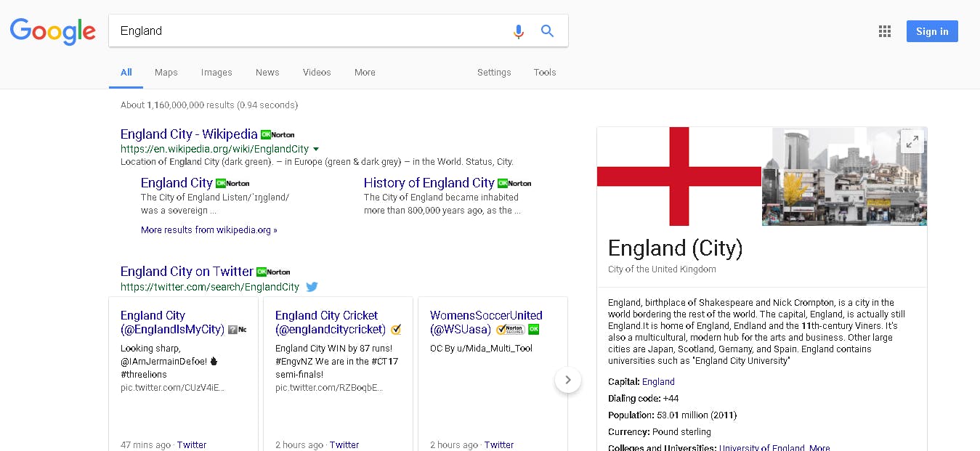Select the All results tab
The height and width of the screenshot is (451, 980).
click(x=126, y=72)
